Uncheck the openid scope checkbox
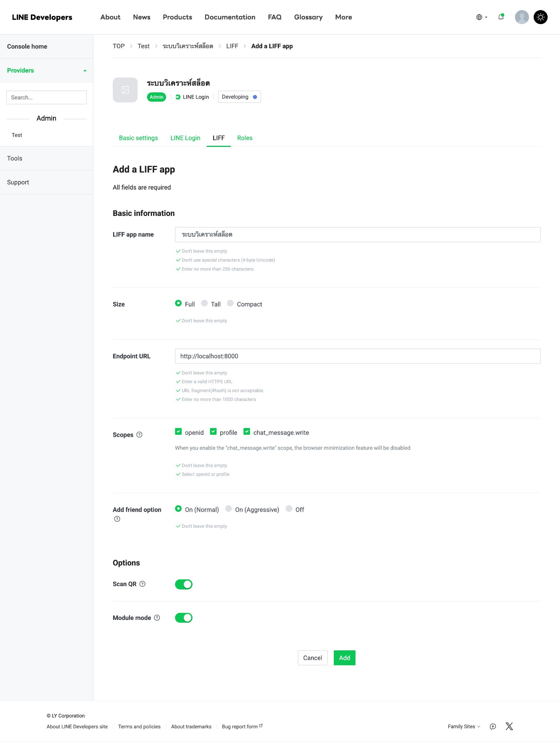 pyautogui.click(x=178, y=431)
